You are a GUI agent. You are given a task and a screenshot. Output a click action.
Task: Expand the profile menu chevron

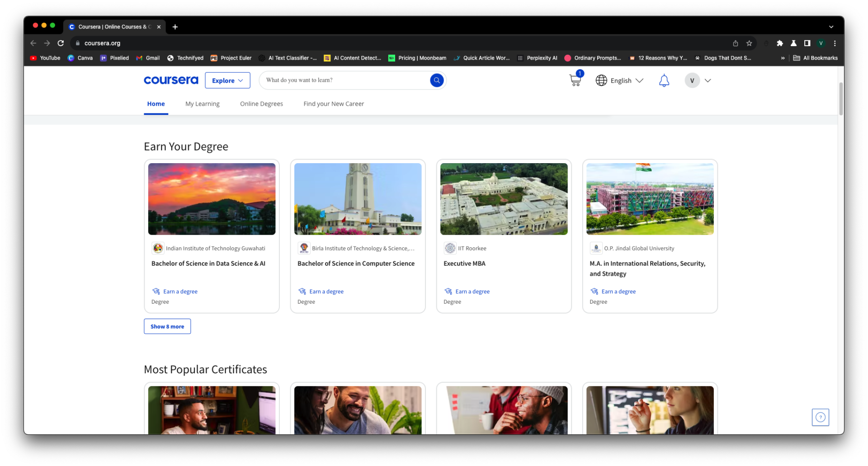708,80
